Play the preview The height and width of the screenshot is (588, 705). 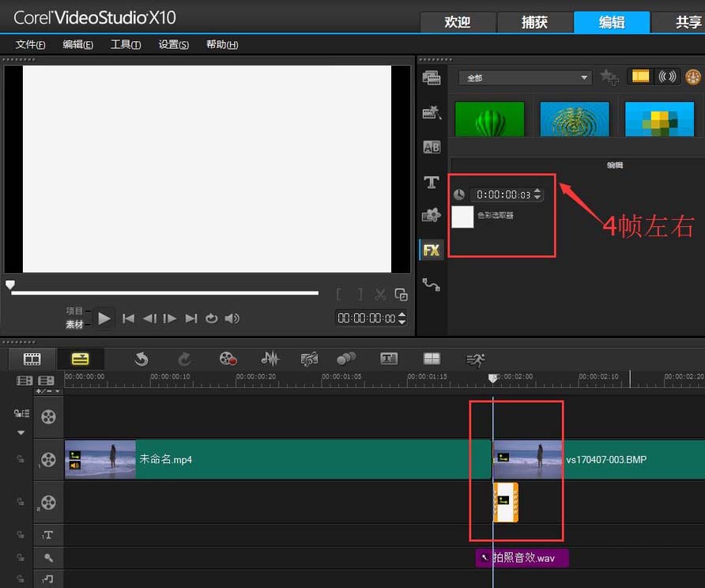tap(104, 318)
